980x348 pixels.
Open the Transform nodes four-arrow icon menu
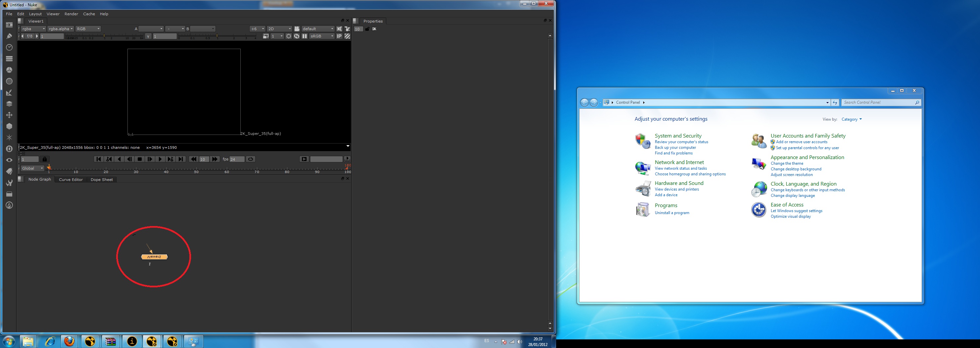9,115
